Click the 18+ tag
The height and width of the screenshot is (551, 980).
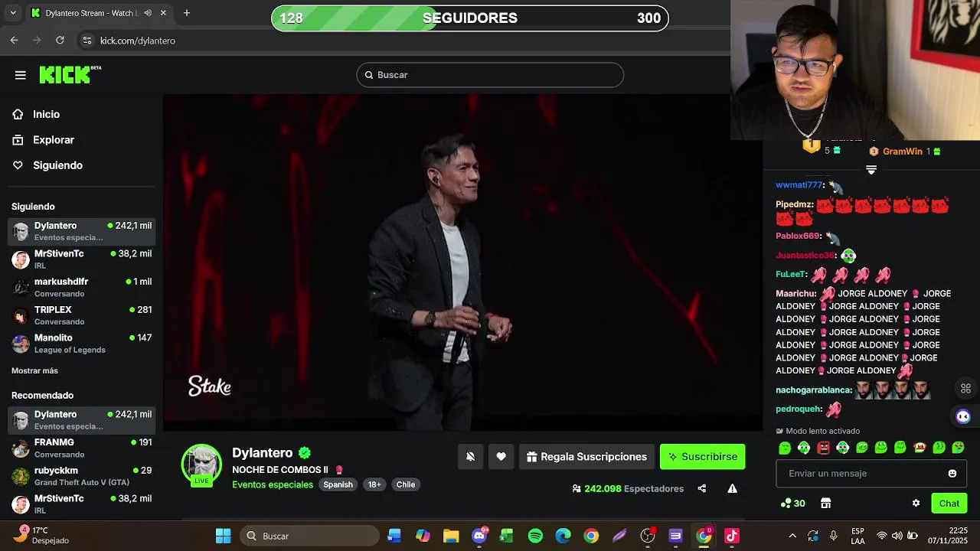click(374, 484)
